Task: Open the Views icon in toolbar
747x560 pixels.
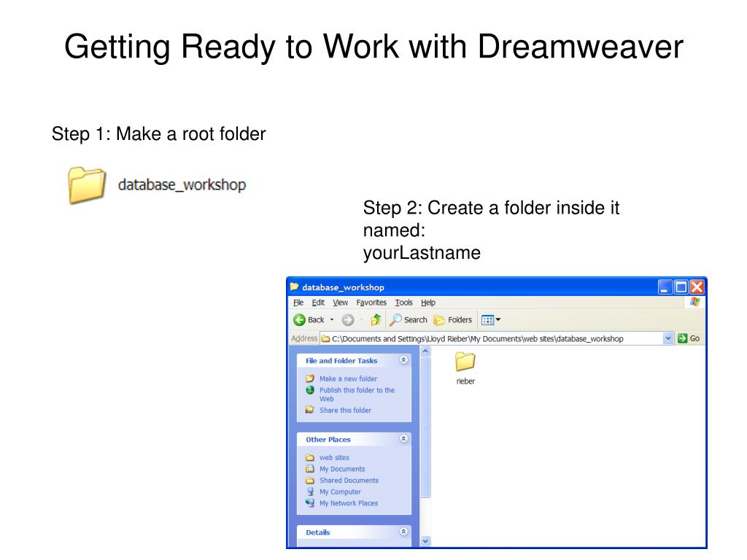Action: tap(487, 320)
